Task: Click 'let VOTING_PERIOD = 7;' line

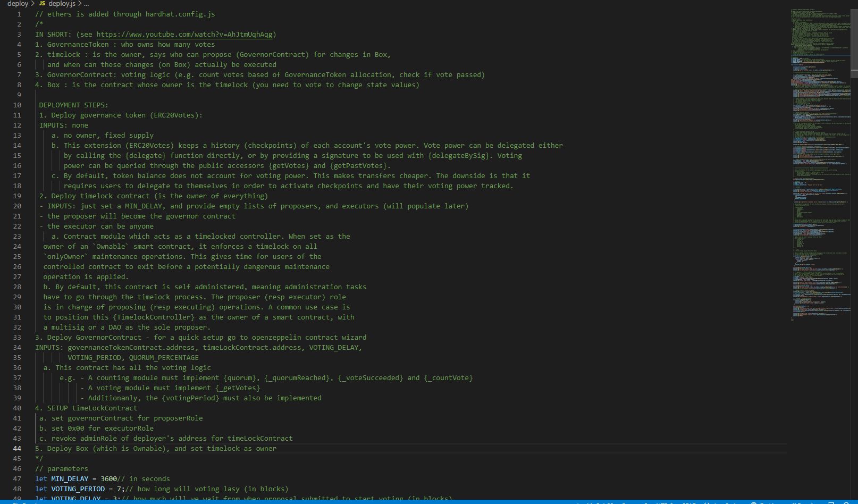Action: click(162, 489)
